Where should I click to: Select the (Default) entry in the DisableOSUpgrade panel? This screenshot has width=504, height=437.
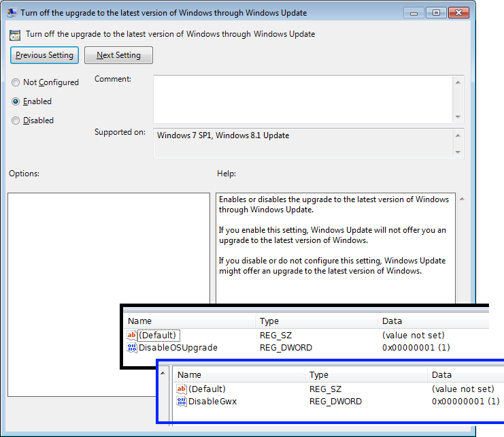click(x=158, y=335)
